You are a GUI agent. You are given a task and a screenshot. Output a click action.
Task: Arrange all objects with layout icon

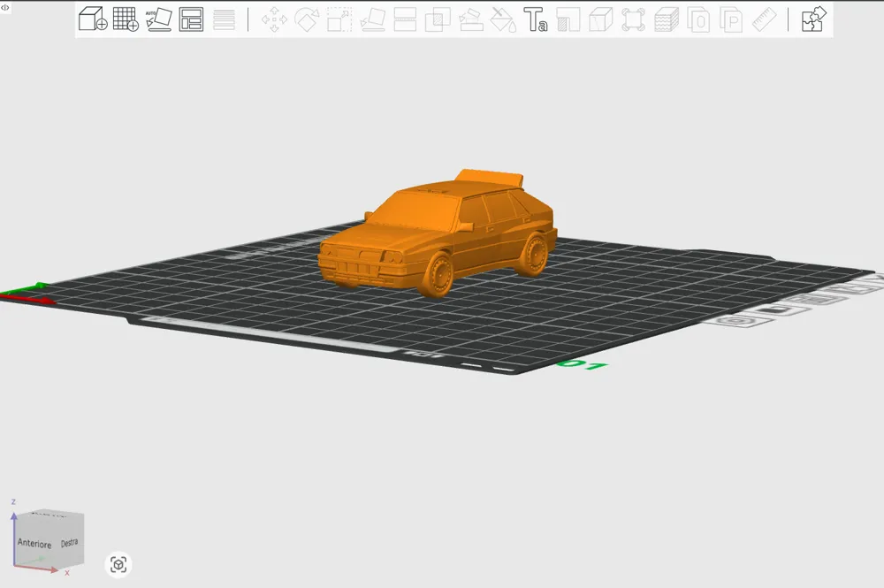point(191,19)
